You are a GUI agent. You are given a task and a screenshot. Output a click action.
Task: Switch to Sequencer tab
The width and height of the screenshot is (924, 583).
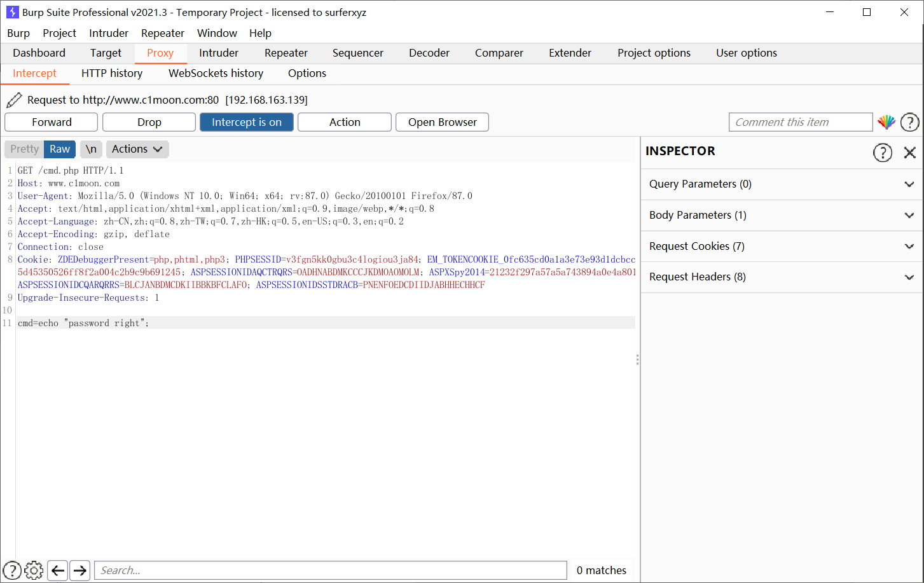(x=358, y=53)
